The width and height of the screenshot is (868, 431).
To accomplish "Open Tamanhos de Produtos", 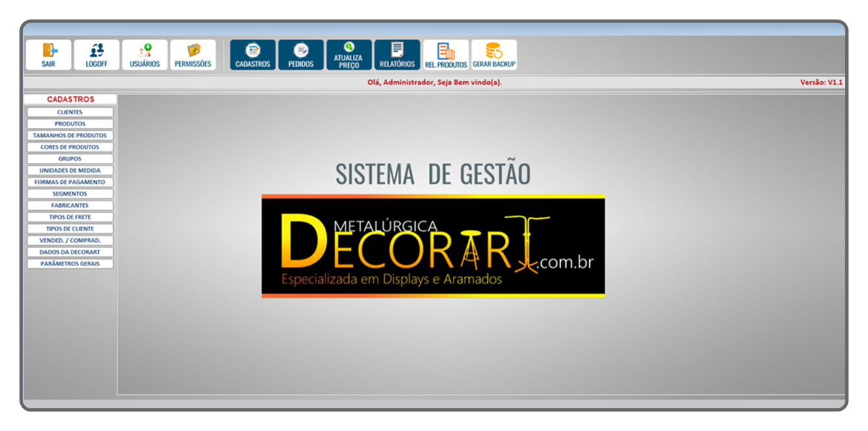I will (70, 136).
